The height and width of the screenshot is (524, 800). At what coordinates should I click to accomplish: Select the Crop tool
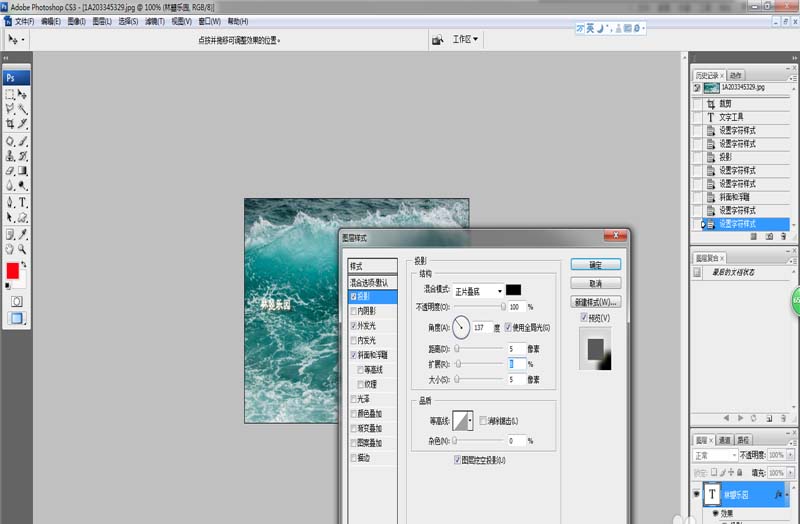(x=10, y=123)
